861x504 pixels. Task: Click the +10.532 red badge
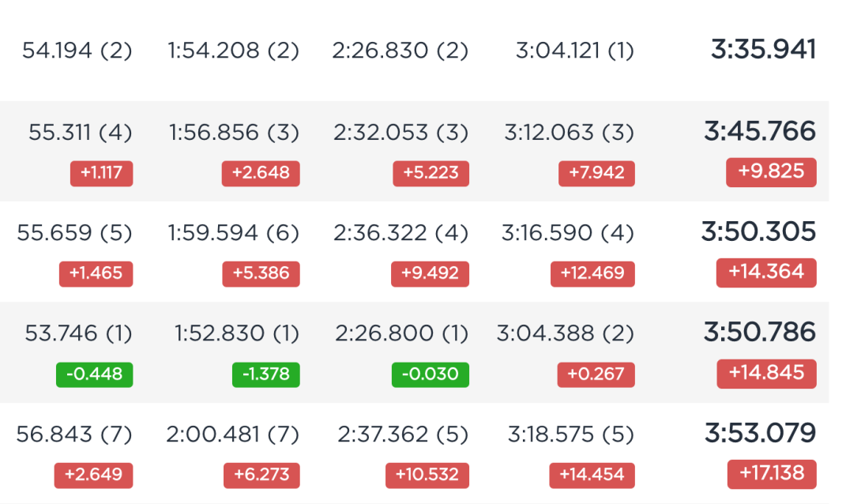(427, 475)
